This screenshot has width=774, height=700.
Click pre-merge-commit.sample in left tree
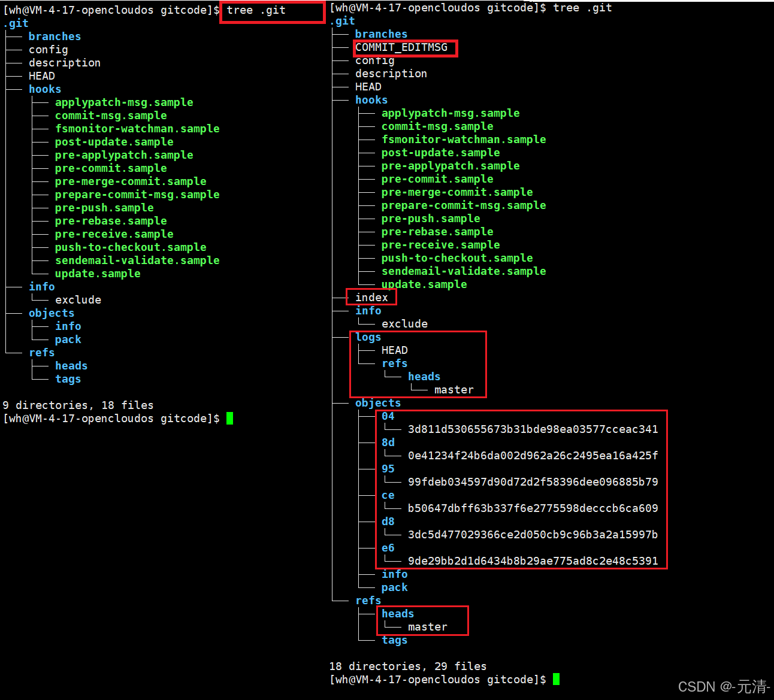tap(131, 181)
